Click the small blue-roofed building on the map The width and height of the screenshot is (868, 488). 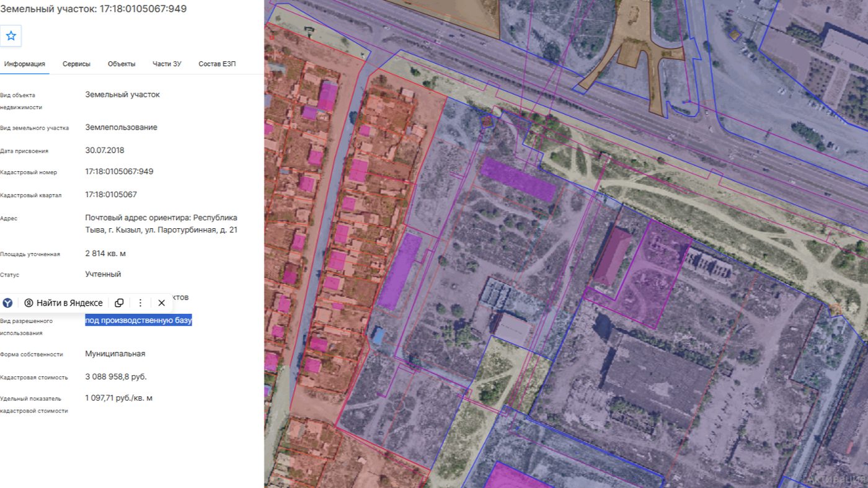[x=377, y=335]
